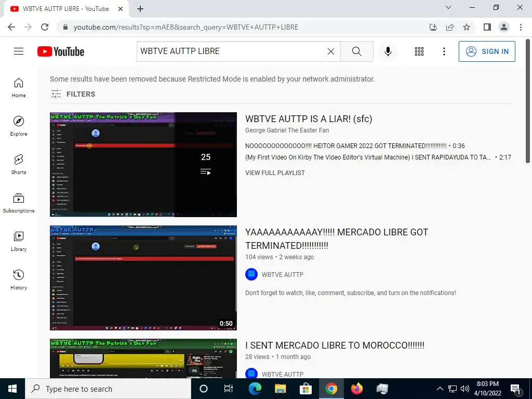Play the 0:50 MERCADO LIBRE GOT TERMINATED thumbnail
Viewport: 532px width, 399px height.
(143, 278)
